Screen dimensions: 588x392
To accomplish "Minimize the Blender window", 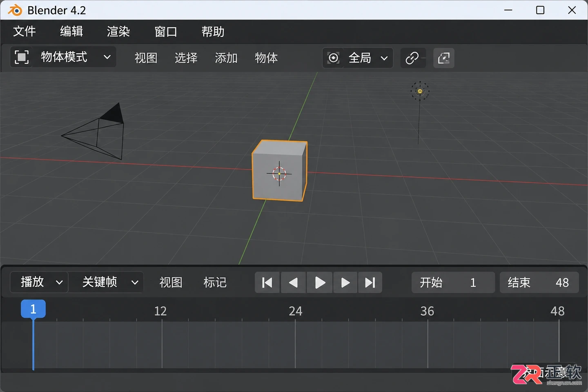I will click(x=508, y=10).
